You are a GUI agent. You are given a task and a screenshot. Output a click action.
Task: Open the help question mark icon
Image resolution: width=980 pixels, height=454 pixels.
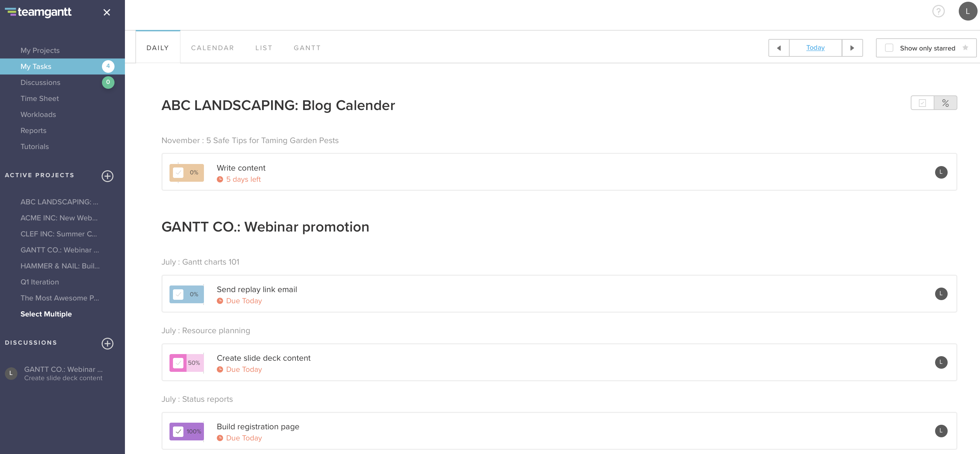coord(938,11)
